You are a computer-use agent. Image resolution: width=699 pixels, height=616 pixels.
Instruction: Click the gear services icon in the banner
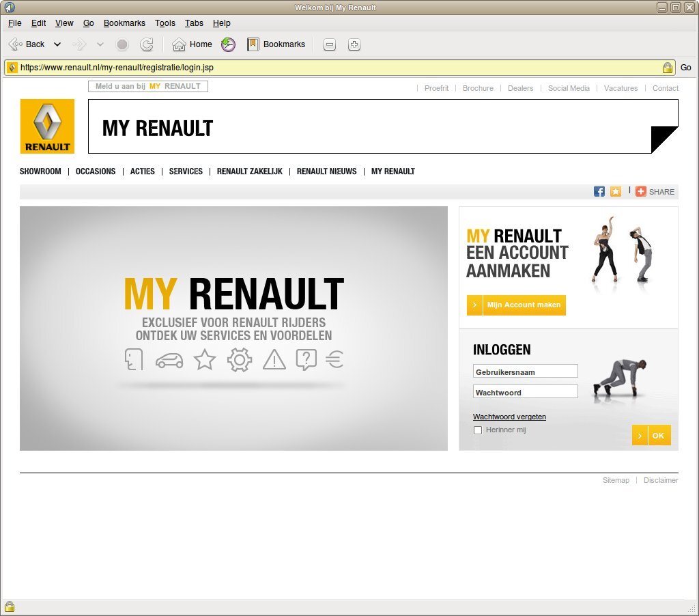pyautogui.click(x=239, y=360)
